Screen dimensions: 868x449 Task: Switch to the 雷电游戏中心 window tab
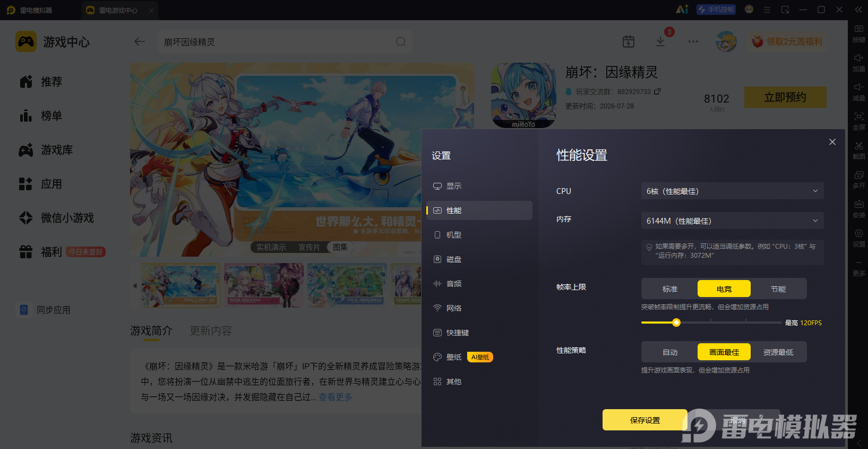(x=119, y=10)
